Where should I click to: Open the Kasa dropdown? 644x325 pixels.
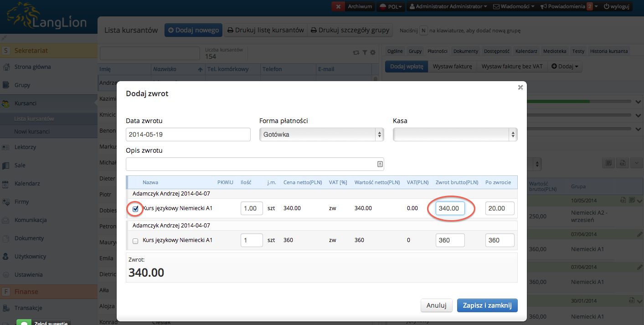(x=455, y=134)
